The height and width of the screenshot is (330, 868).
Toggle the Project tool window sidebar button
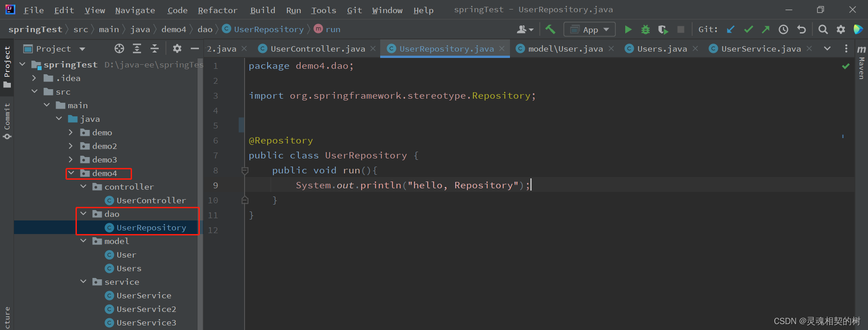point(7,67)
